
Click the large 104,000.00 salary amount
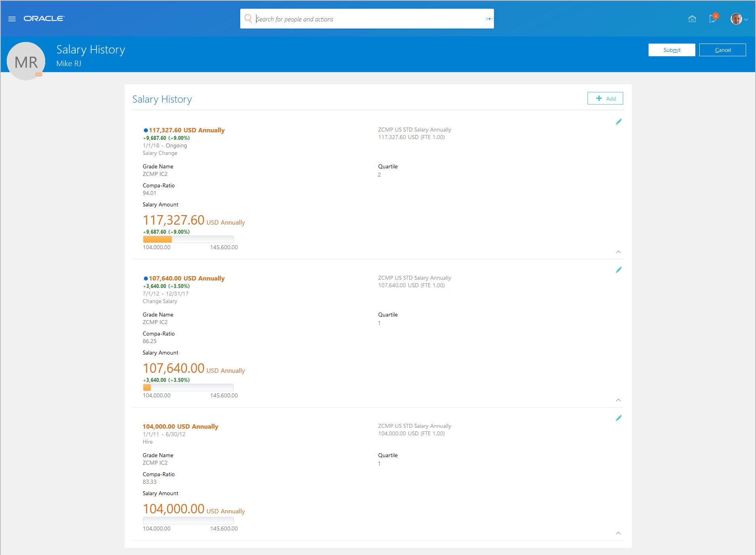(x=174, y=509)
